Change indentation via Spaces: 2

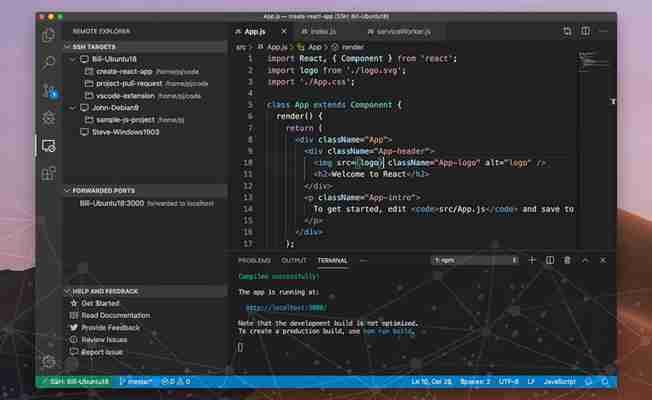click(475, 381)
